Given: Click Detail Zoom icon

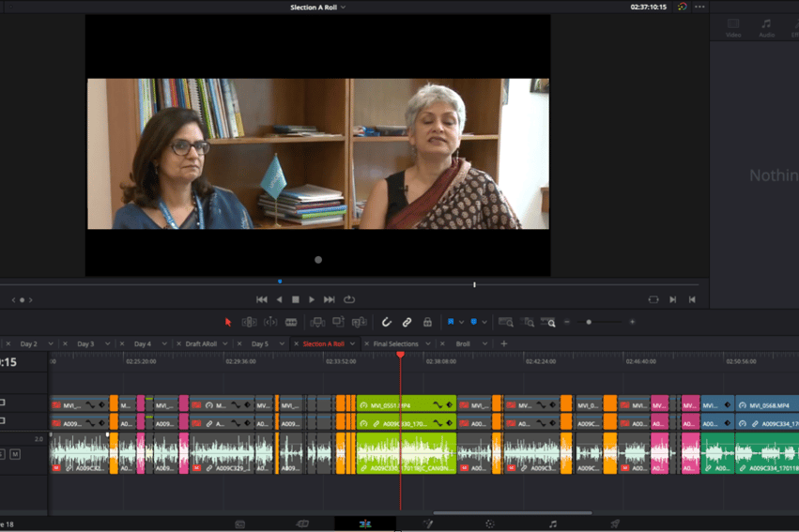Looking at the screenshot, I should click(x=529, y=322).
